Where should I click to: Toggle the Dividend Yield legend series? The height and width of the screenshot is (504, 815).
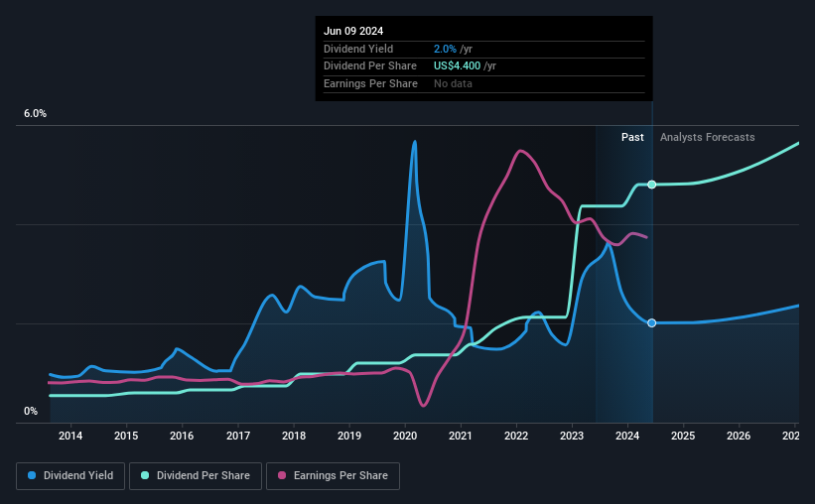70,476
